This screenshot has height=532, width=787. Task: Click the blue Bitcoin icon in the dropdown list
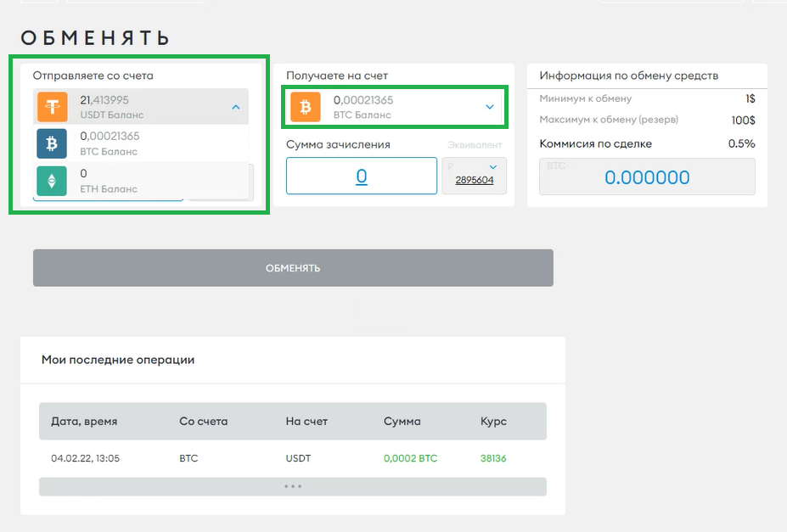point(52,143)
